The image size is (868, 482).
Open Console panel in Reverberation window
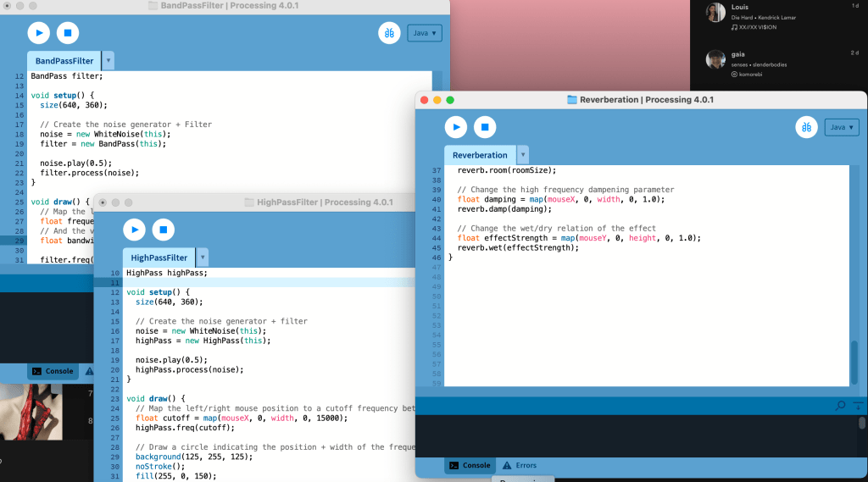470,465
